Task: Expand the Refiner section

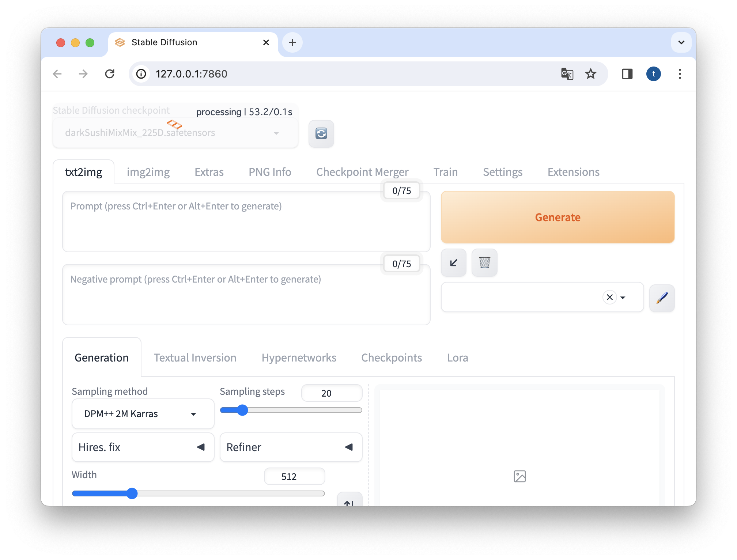Action: pos(291,447)
